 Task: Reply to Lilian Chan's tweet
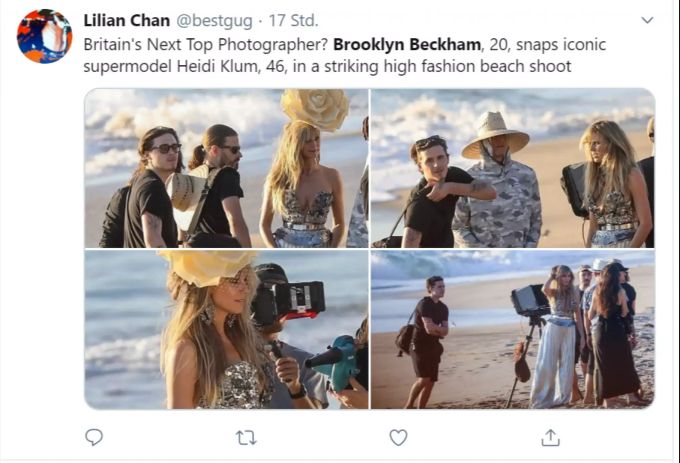click(x=94, y=437)
